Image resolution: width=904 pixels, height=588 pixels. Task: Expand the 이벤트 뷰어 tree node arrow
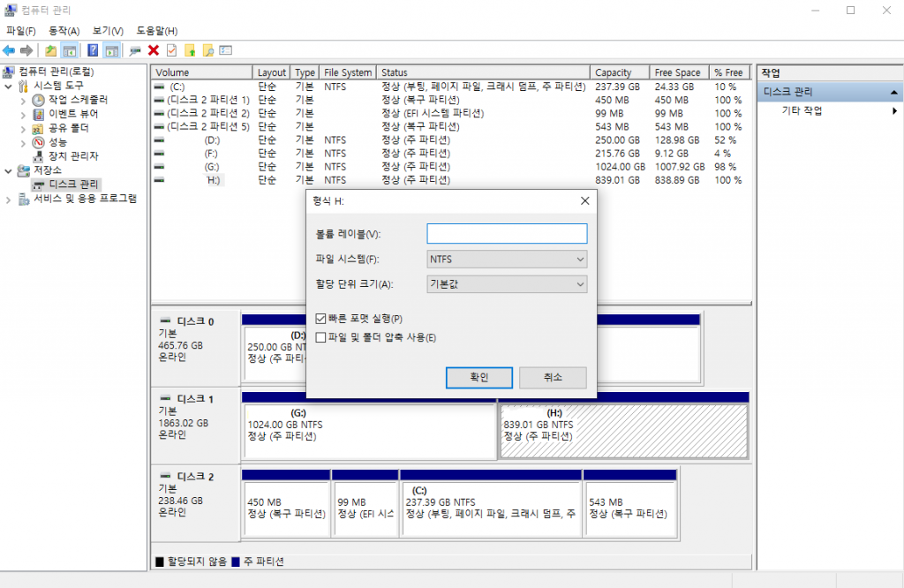pyautogui.click(x=23, y=115)
